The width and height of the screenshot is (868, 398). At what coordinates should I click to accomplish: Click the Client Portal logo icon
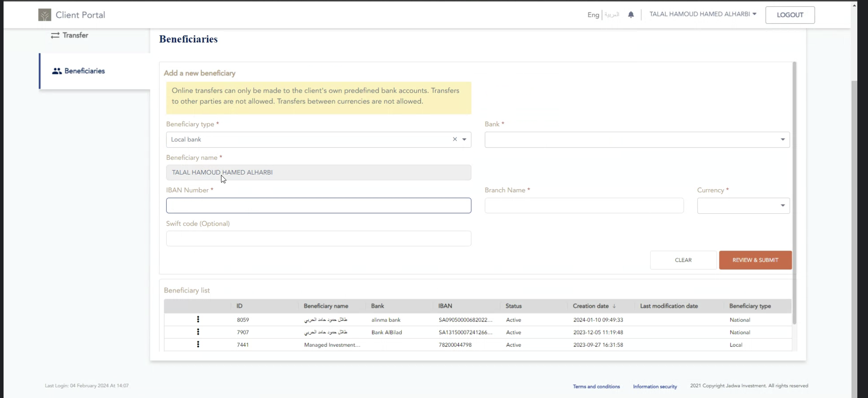44,15
